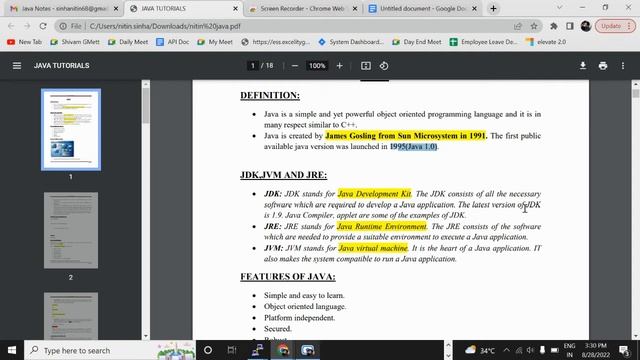Open the Shivam GMeet bookmark
The image size is (640, 360).
click(x=75, y=42)
